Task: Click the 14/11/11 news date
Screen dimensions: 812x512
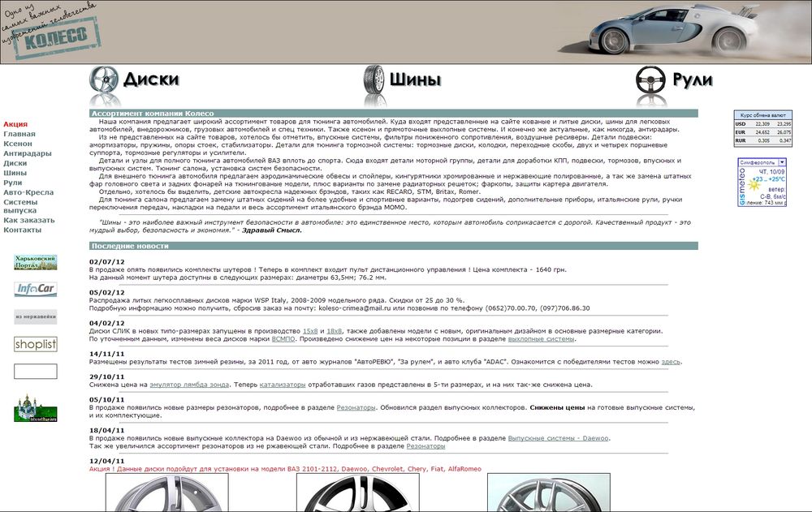Action: [106, 354]
